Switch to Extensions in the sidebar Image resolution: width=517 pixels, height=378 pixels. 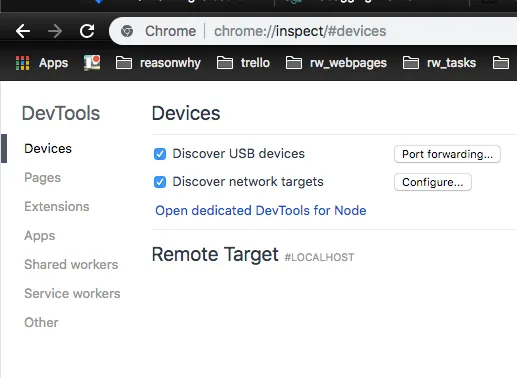57,207
